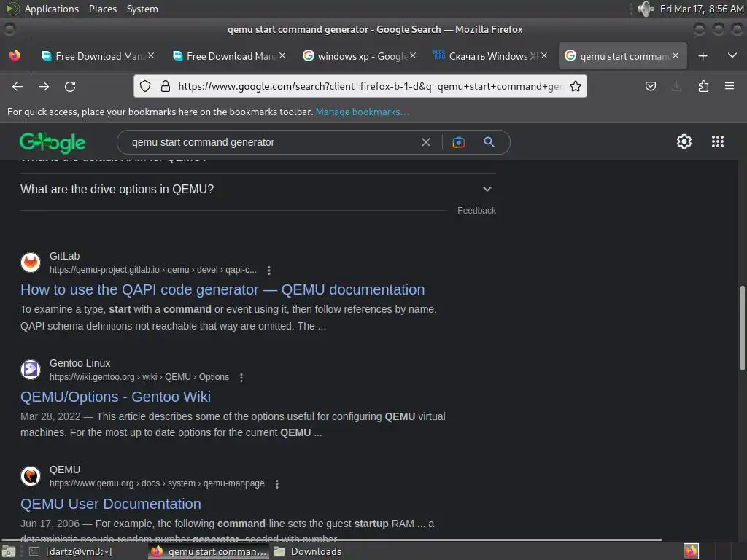Click the QEMU result favicon

(31, 476)
